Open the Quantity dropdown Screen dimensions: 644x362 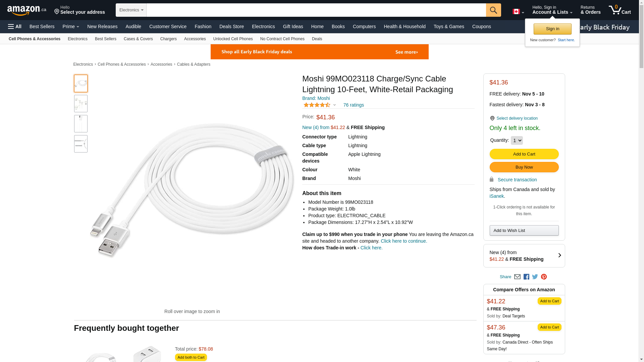pyautogui.click(x=517, y=140)
